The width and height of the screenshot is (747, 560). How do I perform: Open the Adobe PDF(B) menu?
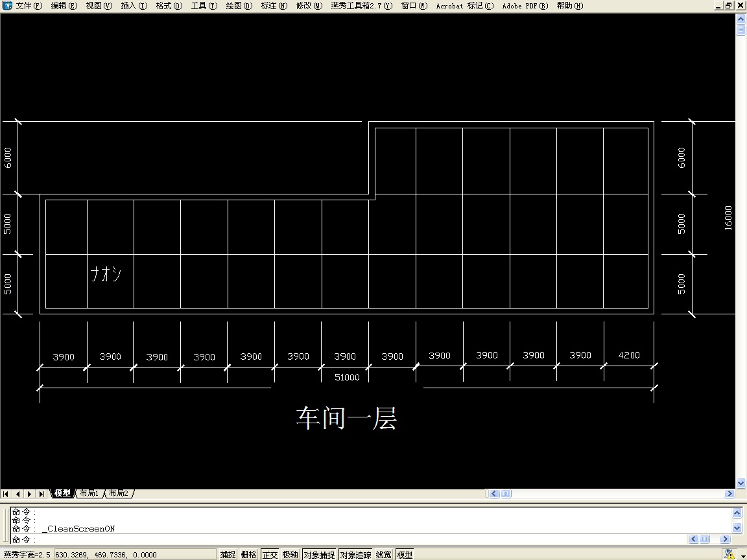coord(525,6)
